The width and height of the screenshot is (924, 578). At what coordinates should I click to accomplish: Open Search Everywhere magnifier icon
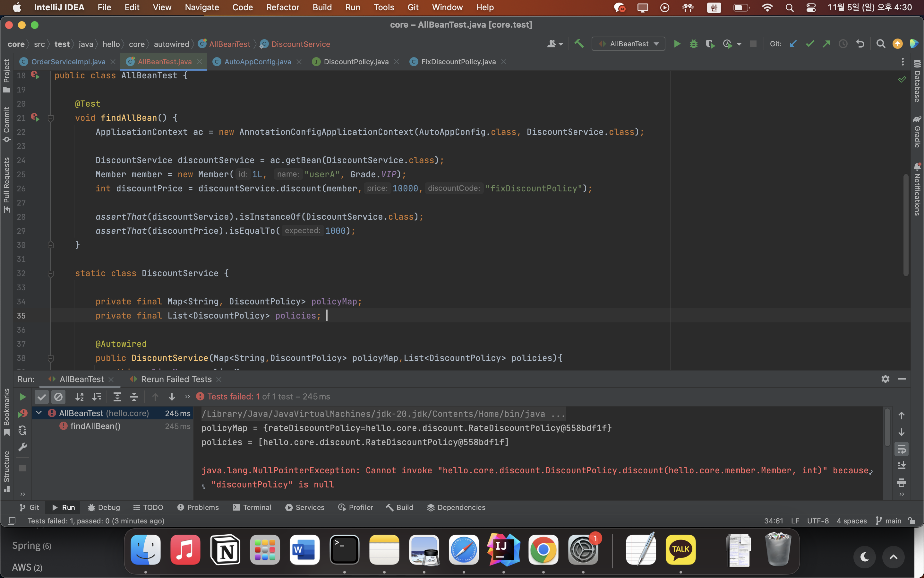(x=880, y=44)
